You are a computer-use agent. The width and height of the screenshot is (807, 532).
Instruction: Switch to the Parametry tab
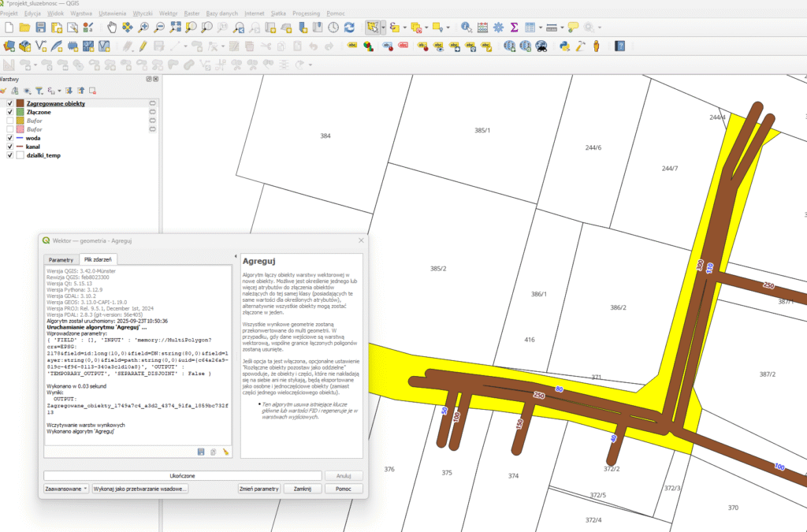point(61,259)
